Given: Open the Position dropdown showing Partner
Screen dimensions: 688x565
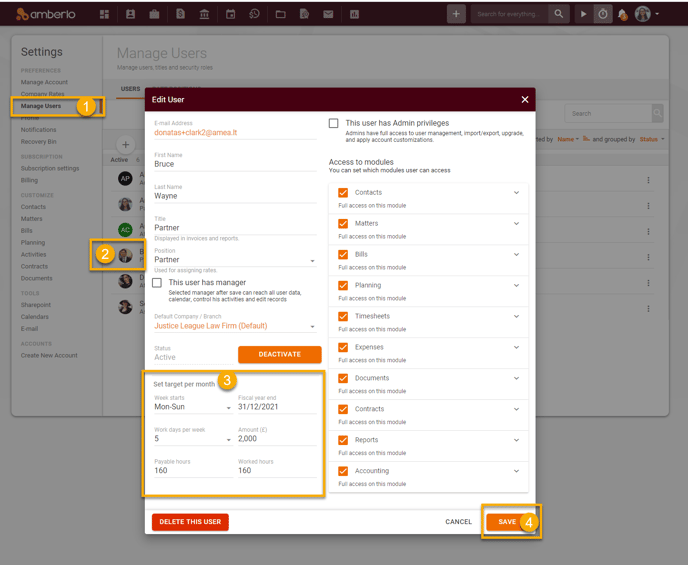Looking at the screenshot, I should [233, 260].
